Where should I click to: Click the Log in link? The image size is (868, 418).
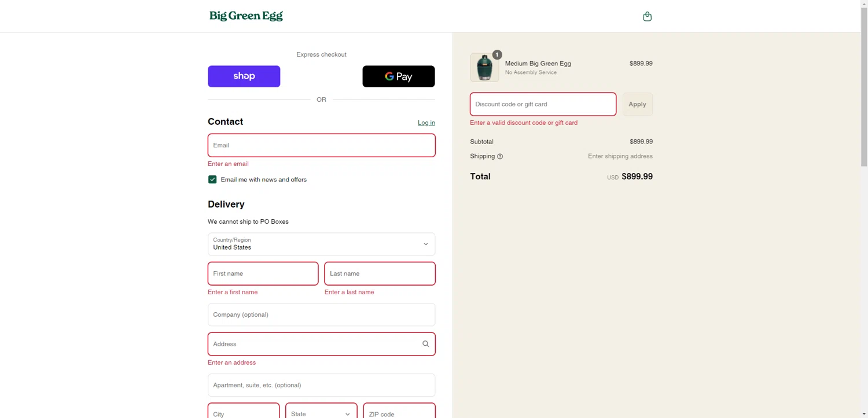(x=426, y=123)
